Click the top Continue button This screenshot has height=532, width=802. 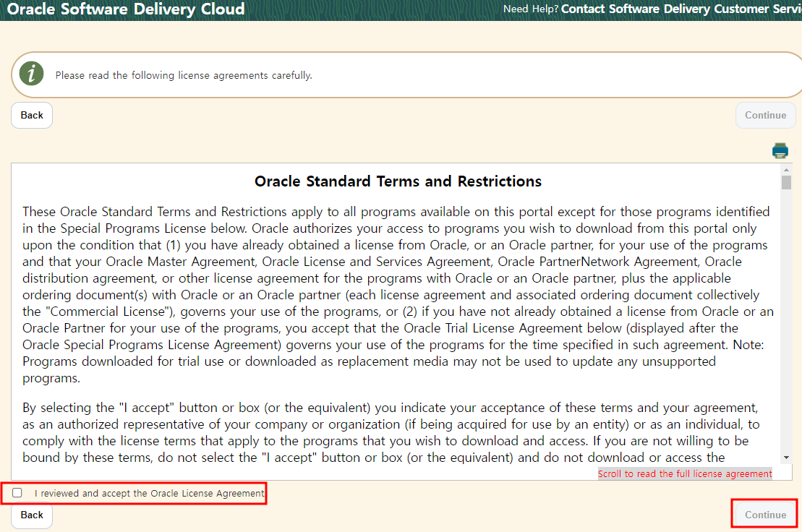click(765, 116)
